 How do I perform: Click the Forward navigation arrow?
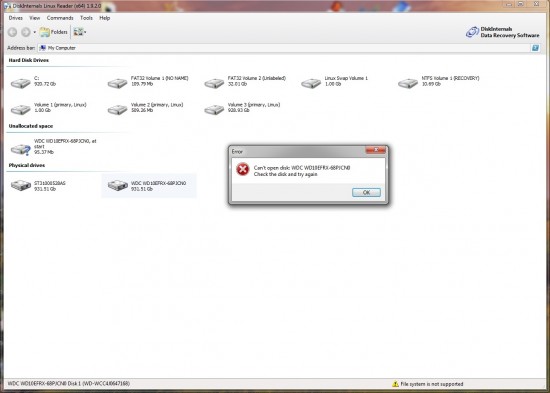click(x=26, y=32)
